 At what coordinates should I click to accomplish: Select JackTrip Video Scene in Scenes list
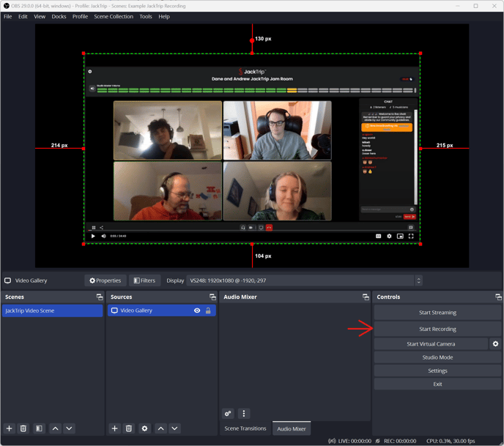tap(53, 311)
